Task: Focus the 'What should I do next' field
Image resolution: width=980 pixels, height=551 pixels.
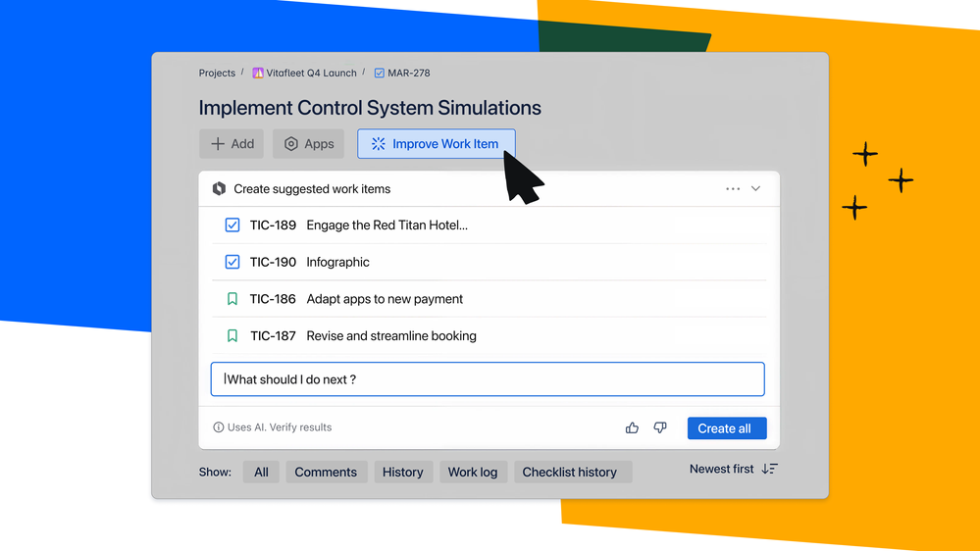Action: [x=488, y=379]
